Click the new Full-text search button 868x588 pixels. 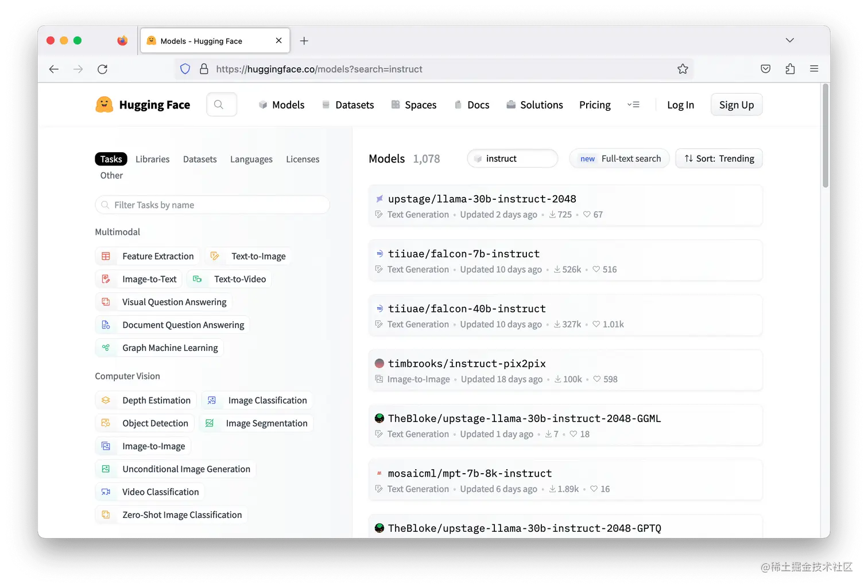click(x=619, y=158)
